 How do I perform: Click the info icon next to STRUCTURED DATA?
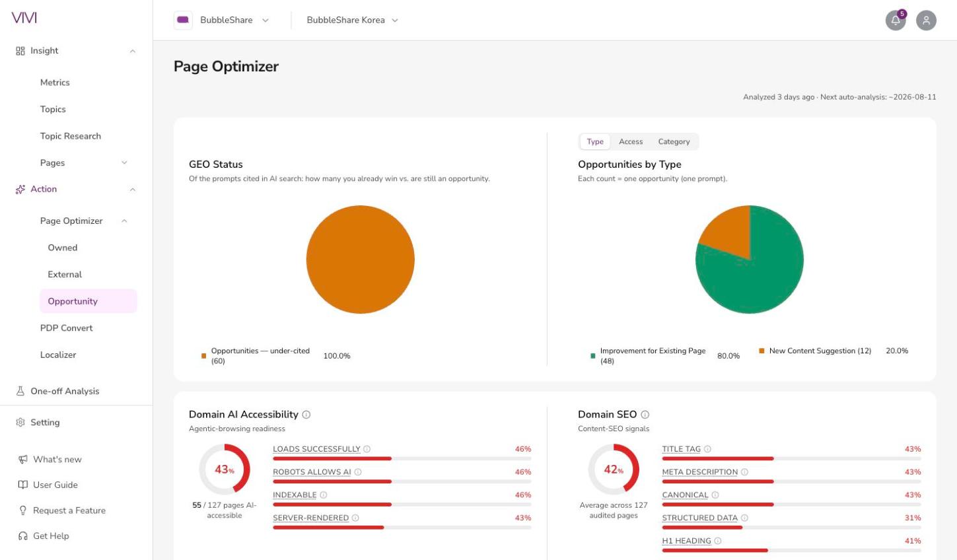(x=744, y=518)
